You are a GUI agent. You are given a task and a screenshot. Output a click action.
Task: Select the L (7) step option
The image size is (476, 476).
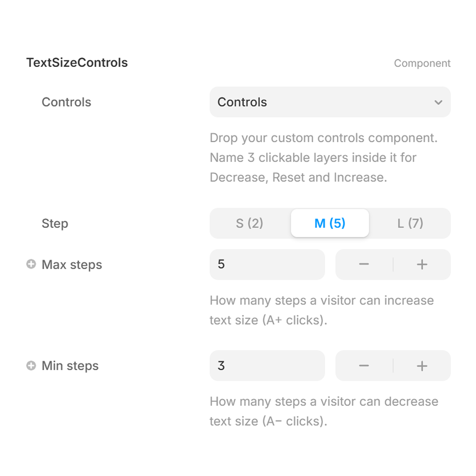410,223
